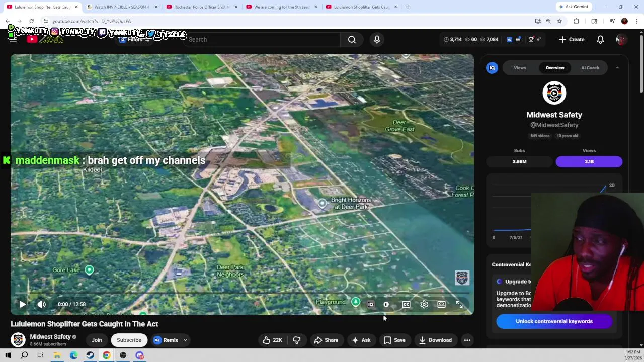This screenshot has height=362, width=644.
Task: Save the video to a playlist
Action: pos(394,340)
